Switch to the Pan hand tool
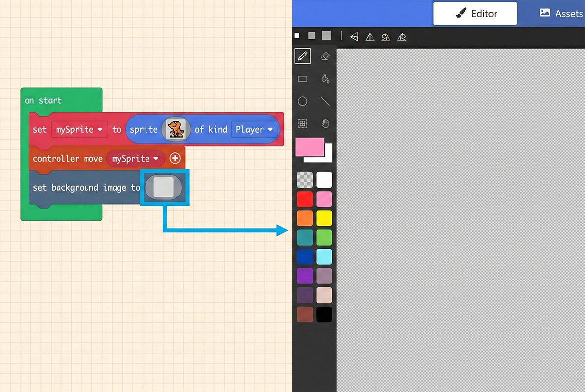Viewport: 585px width, 392px height. (324, 123)
